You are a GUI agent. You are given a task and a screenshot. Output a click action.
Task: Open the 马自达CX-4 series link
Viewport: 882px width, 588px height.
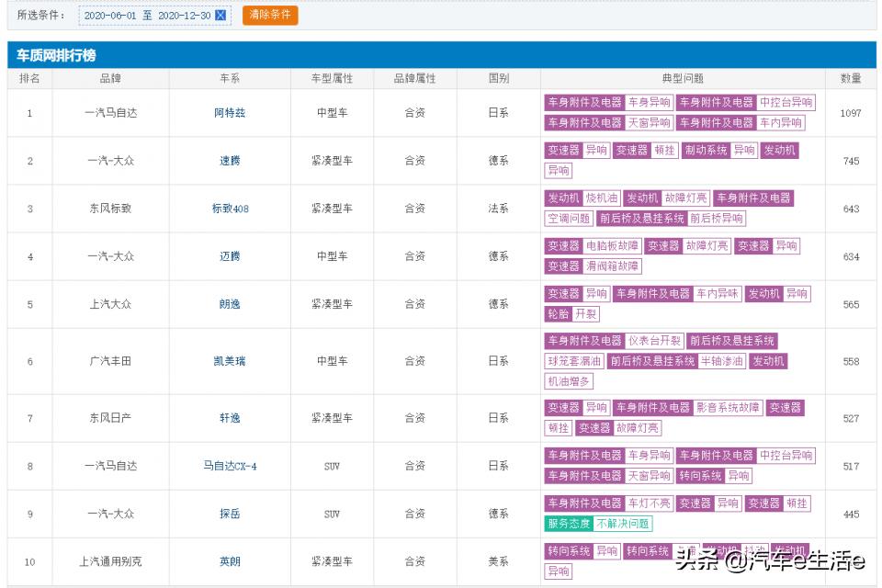[230, 466]
